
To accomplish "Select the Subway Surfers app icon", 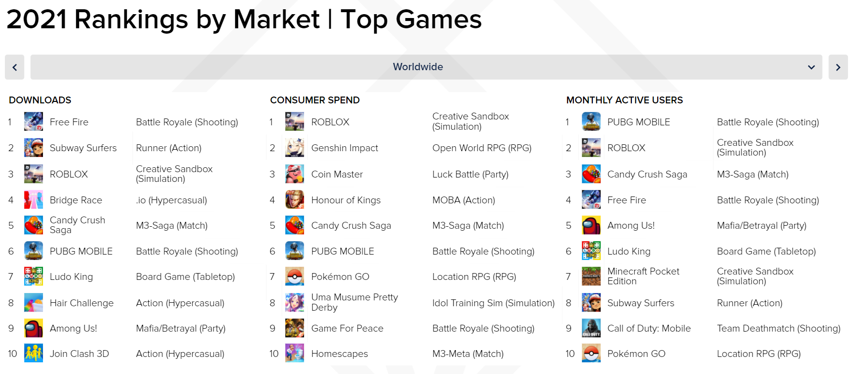I will [33, 148].
